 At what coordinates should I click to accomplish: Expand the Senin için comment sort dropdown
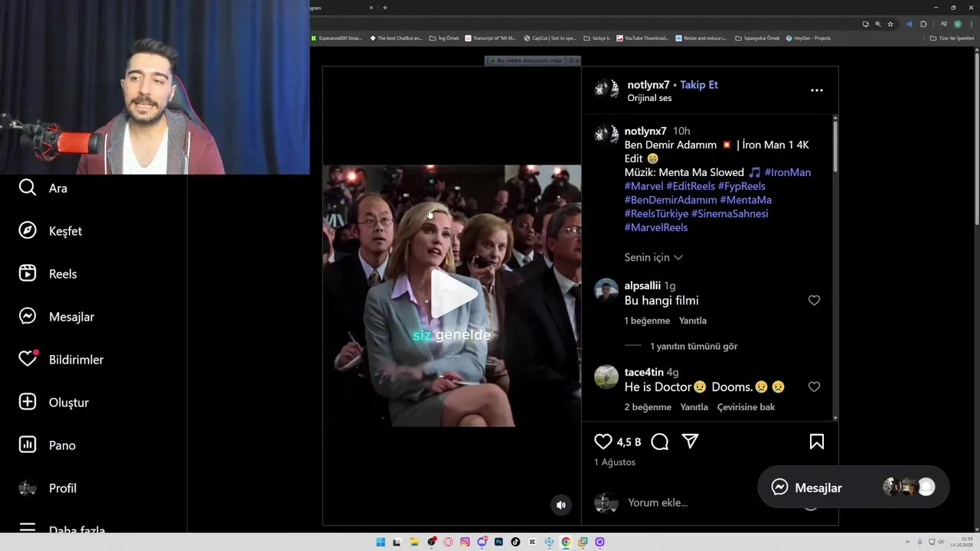tap(653, 258)
